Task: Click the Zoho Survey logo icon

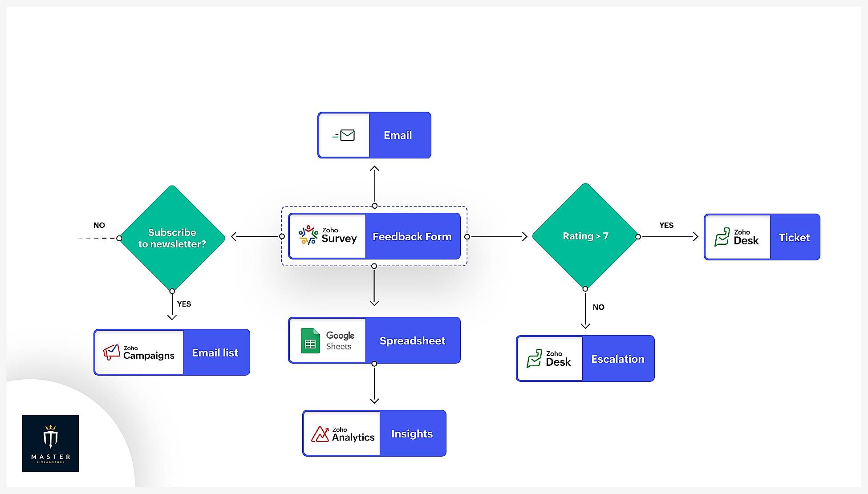Action: (308, 235)
